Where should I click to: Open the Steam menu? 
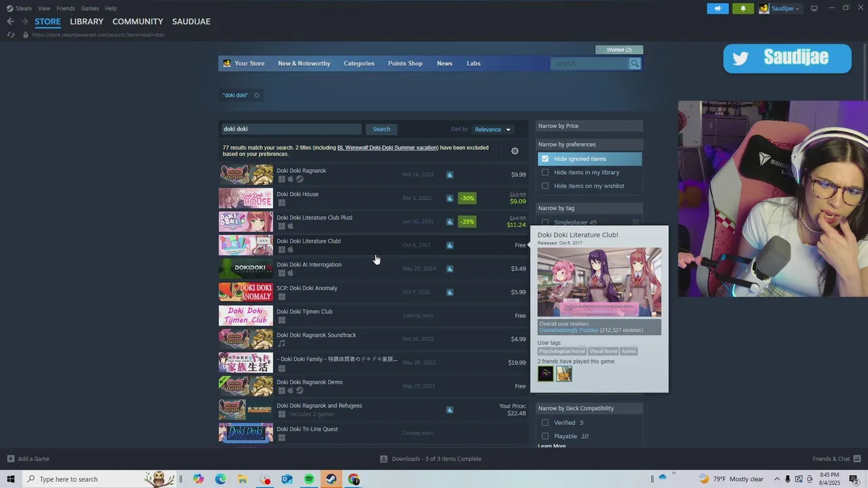tap(24, 8)
